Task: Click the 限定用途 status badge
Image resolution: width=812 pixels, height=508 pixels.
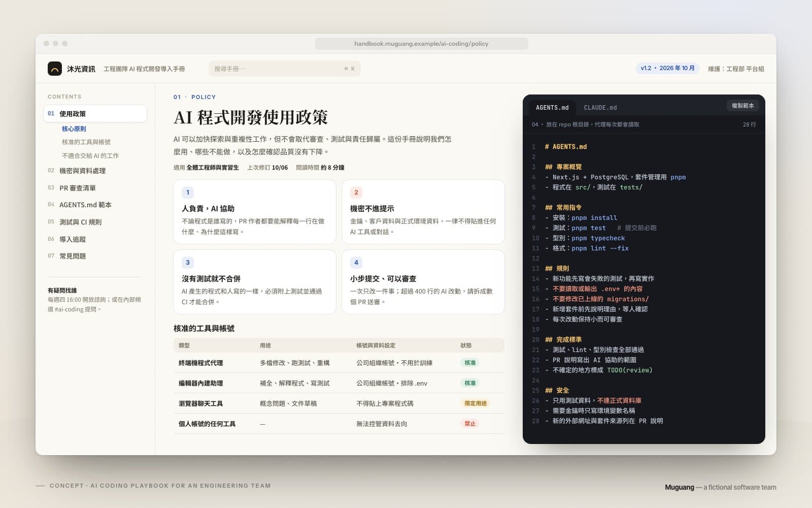Action: [476, 403]
